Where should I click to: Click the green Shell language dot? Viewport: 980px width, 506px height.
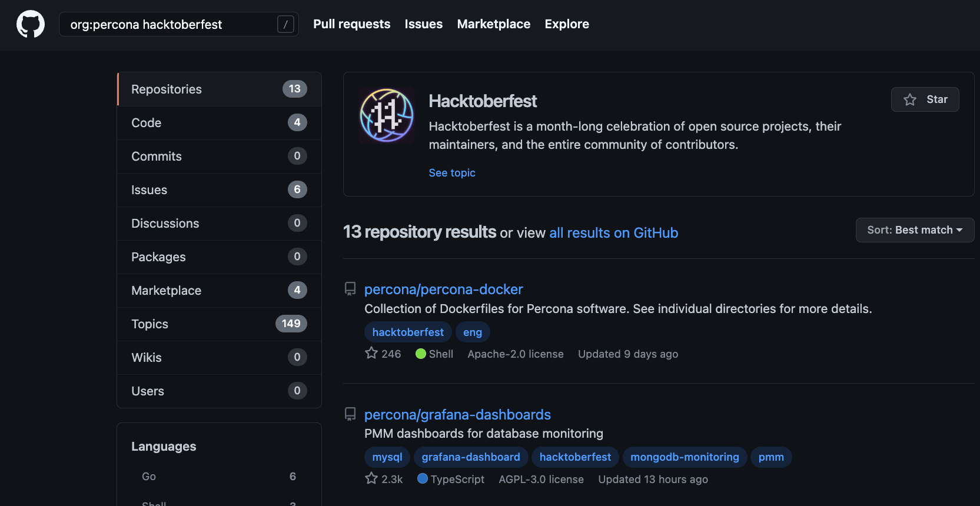tap(421, 354)
